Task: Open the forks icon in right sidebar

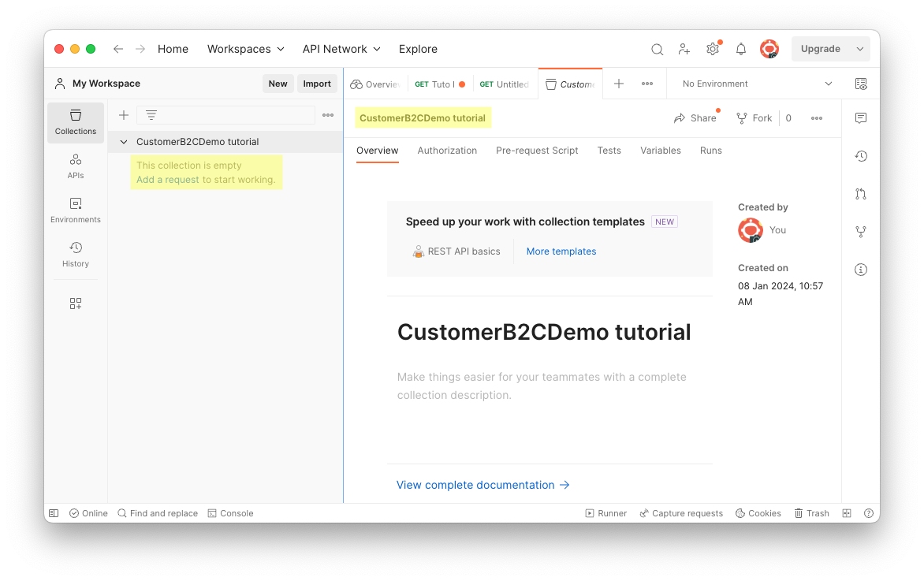Action: point(861,232)
